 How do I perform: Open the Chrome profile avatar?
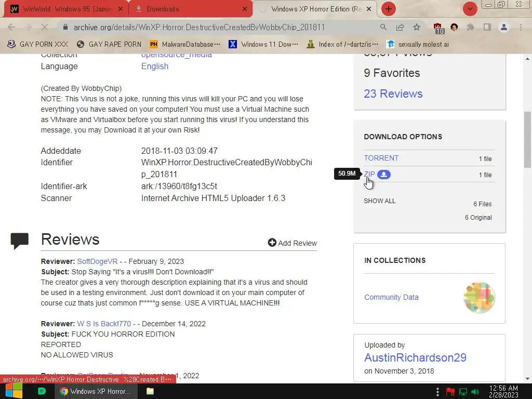tap(504, 27)
